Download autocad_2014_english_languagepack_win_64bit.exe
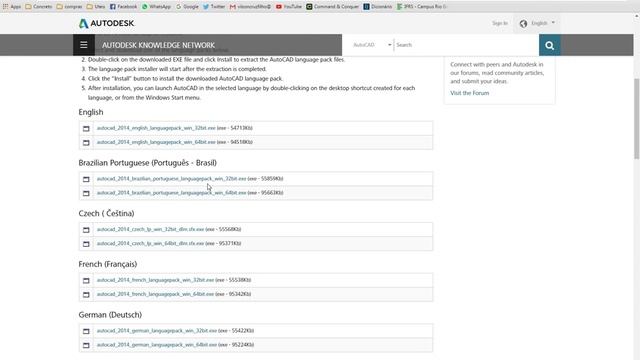Viewport: 640px width, 360px height. coord(156,142)
